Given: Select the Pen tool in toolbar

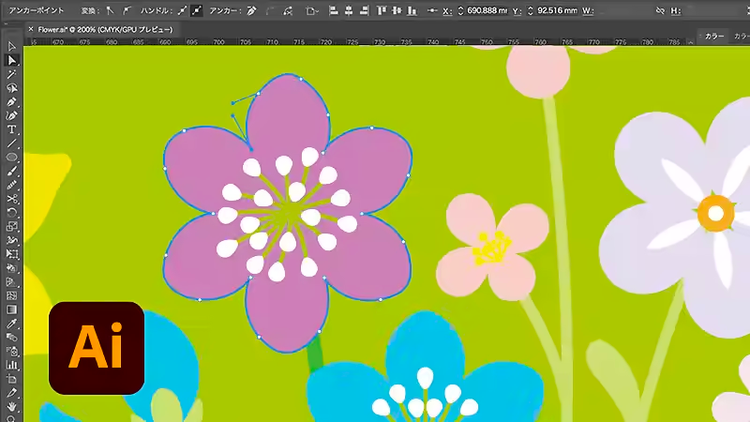Looking at the screenshot, I should [x=12, y=102].
